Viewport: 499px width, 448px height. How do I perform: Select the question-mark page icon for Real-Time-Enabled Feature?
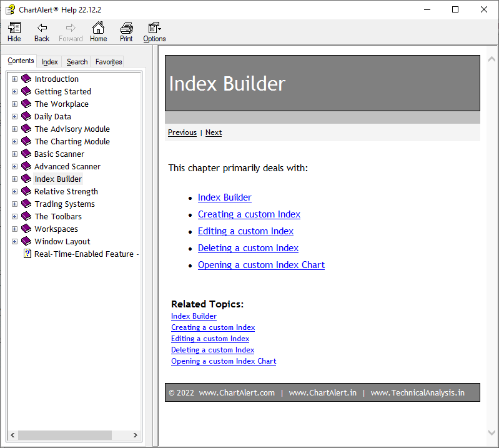(x=27, y=254)
